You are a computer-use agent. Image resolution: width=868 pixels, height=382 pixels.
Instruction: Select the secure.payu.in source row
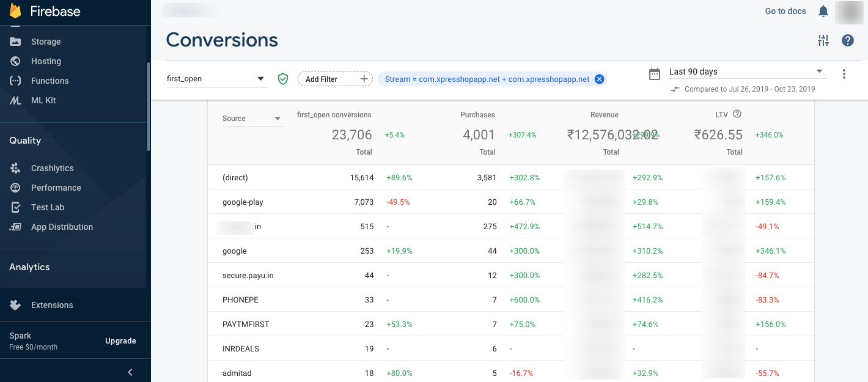511,275
